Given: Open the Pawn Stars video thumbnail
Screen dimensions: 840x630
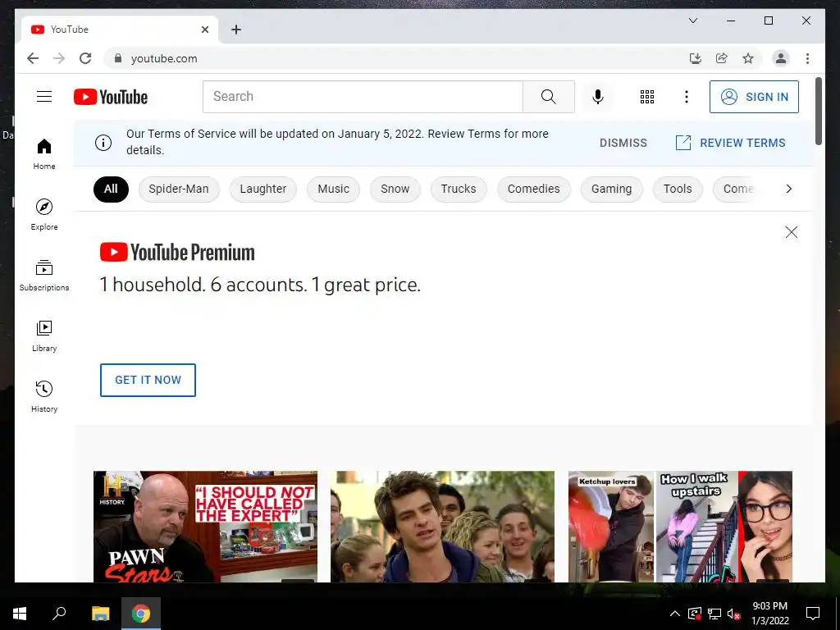Looking at the screenshot, I should (205, 527).
